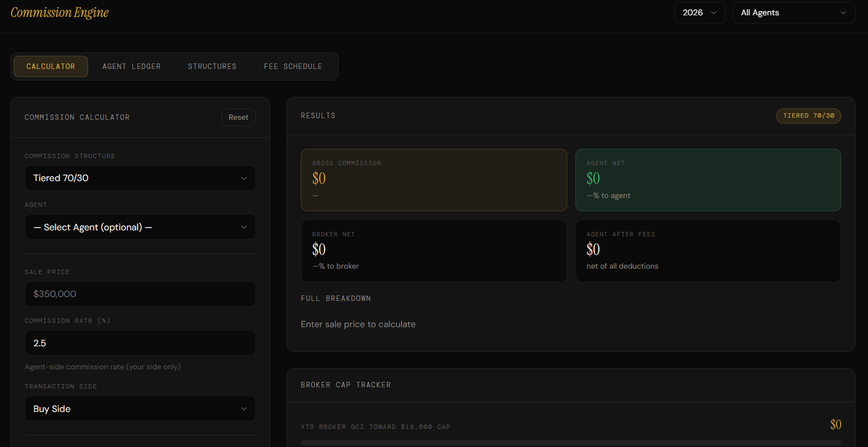The width and height of the screenshot is (868, 447).
Task: Go to the Structures tab
Action: [x=212, y=66]
